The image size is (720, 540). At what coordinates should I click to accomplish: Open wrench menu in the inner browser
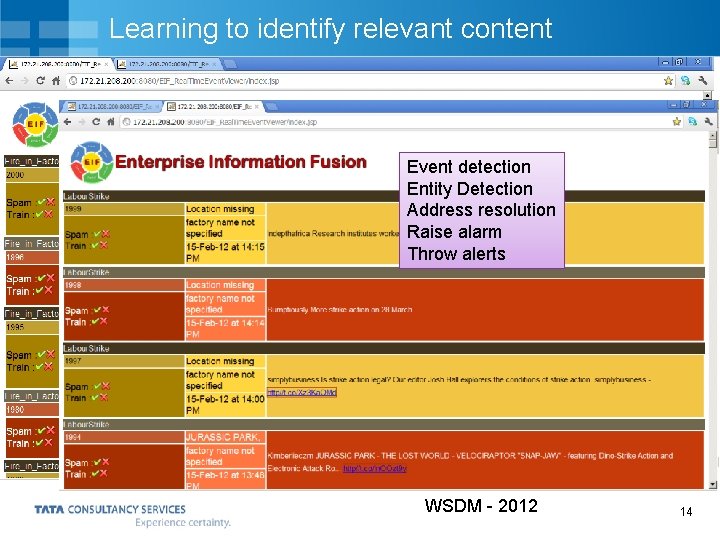(x=708, y=122)
